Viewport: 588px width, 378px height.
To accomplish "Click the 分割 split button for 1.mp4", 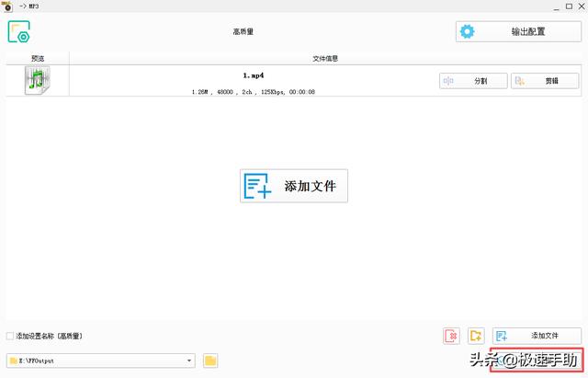I will coord(473,81).
